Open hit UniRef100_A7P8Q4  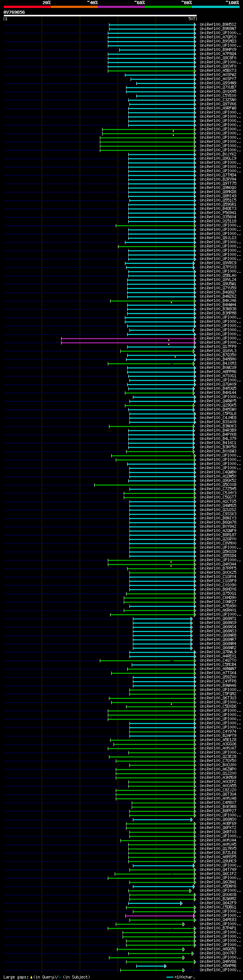(218, 54)
